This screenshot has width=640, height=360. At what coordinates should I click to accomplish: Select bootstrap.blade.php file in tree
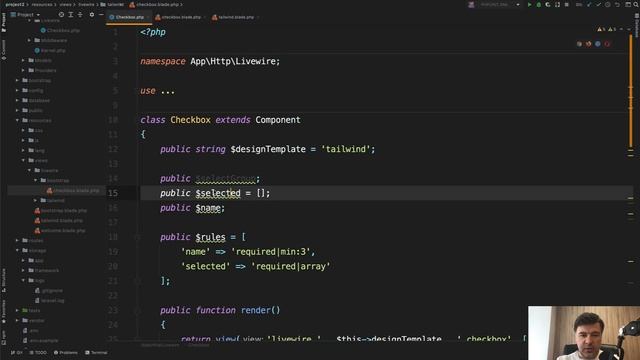coord(61,211)
